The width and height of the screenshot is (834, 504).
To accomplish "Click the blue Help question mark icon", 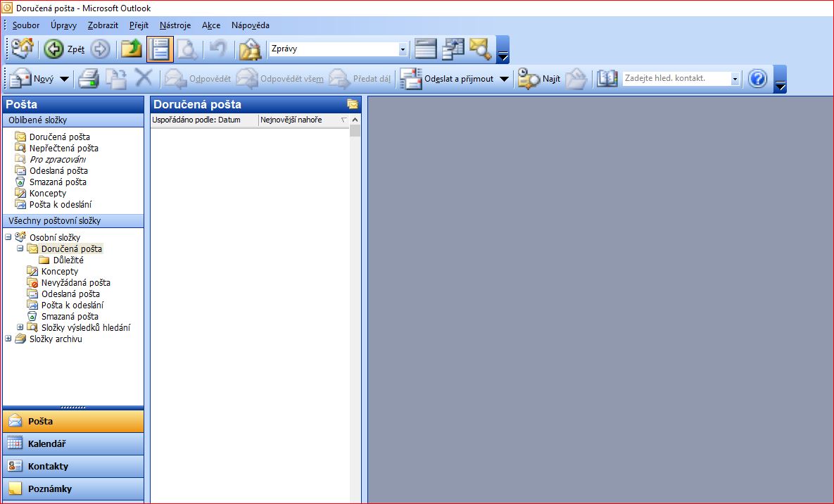I will (757, 79).
